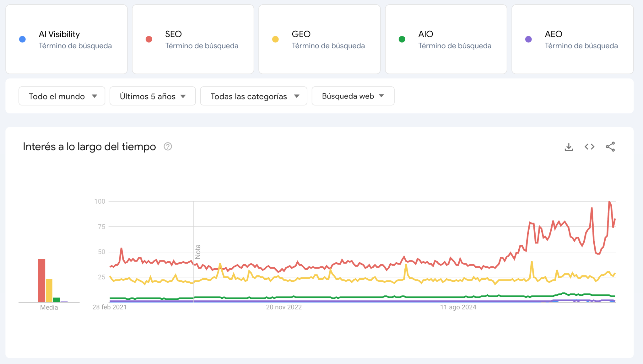Click the green dot for AIO
Image resolution: width=643 pixels, height=364 pixels.
pos(402,39)
